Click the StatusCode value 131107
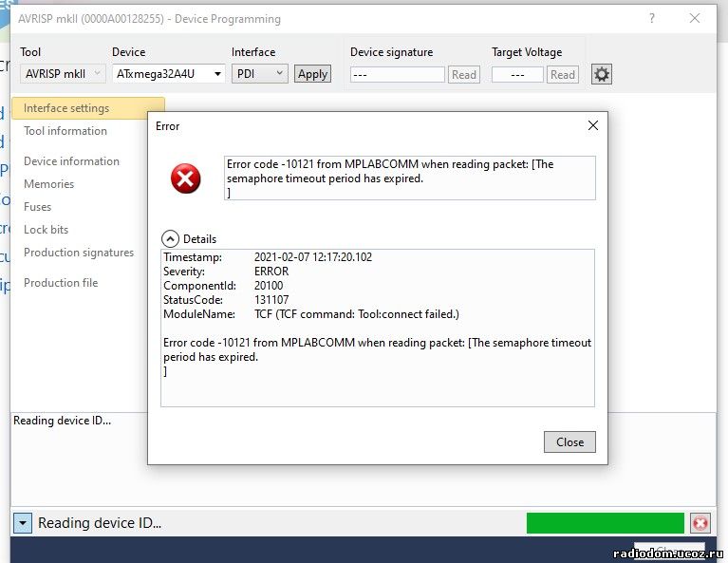This screenshot has height=563, width=728. tap(271, 300)
